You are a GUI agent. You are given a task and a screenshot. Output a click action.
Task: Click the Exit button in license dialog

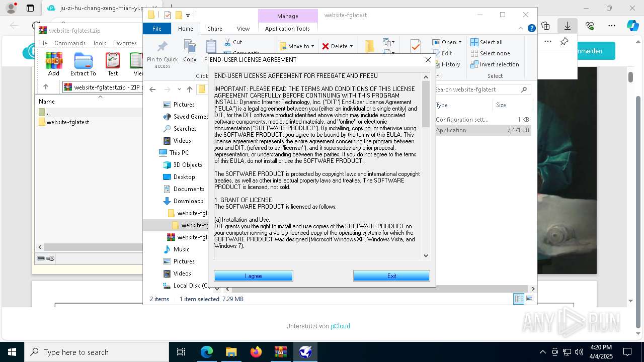[x=391, y=276]
